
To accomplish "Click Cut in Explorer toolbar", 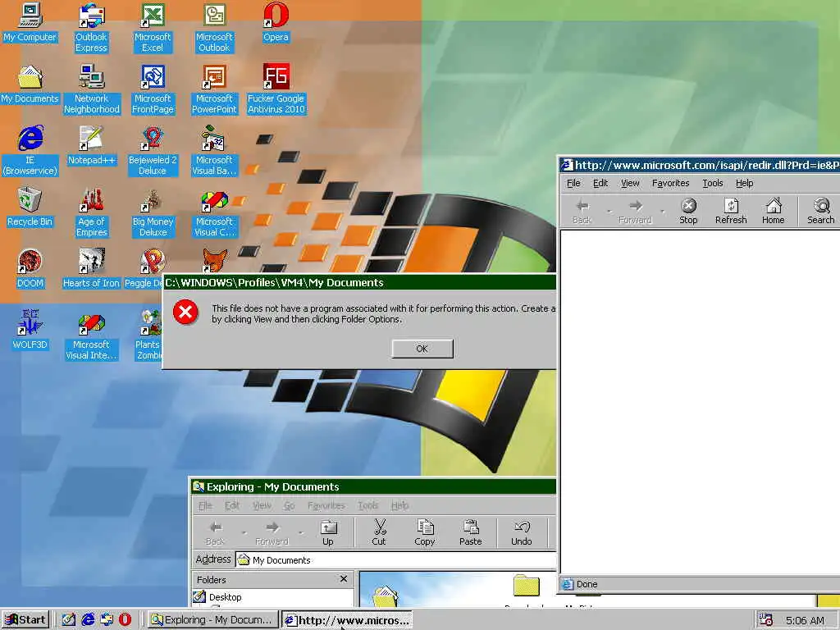I will (379, 533).
